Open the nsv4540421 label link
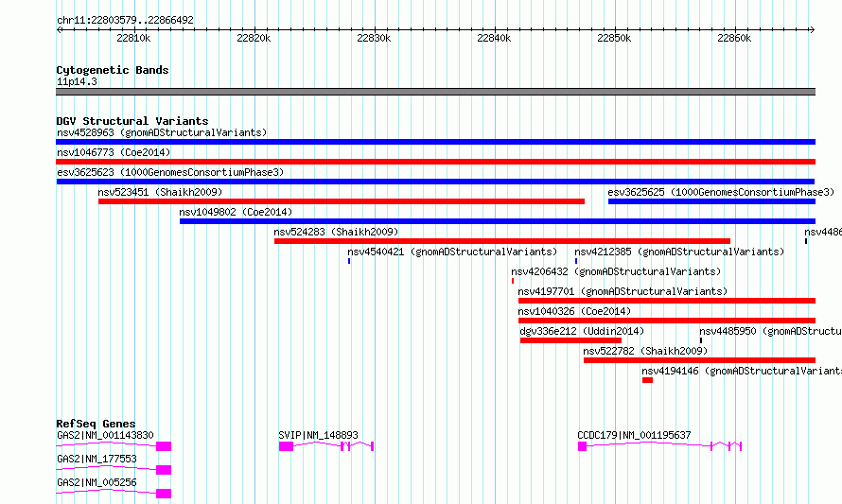 [452, 252]
